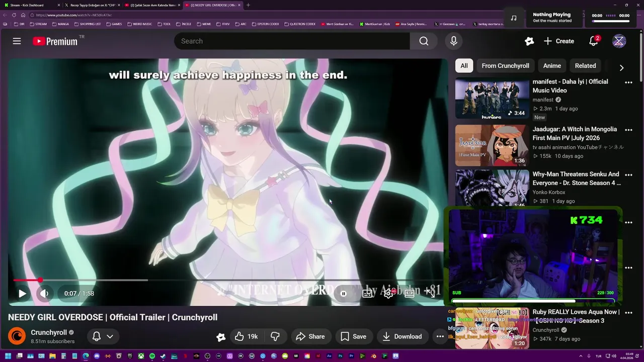Select the Related filter chip
This screenshot has width=644, height=362.
pos(585,66)
